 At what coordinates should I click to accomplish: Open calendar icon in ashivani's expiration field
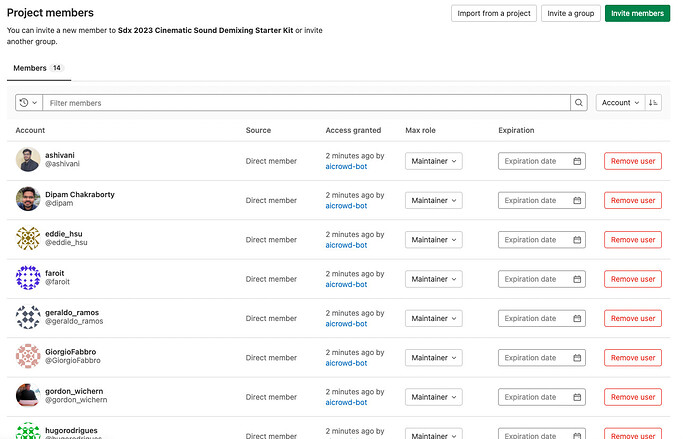tap(577, 161)
